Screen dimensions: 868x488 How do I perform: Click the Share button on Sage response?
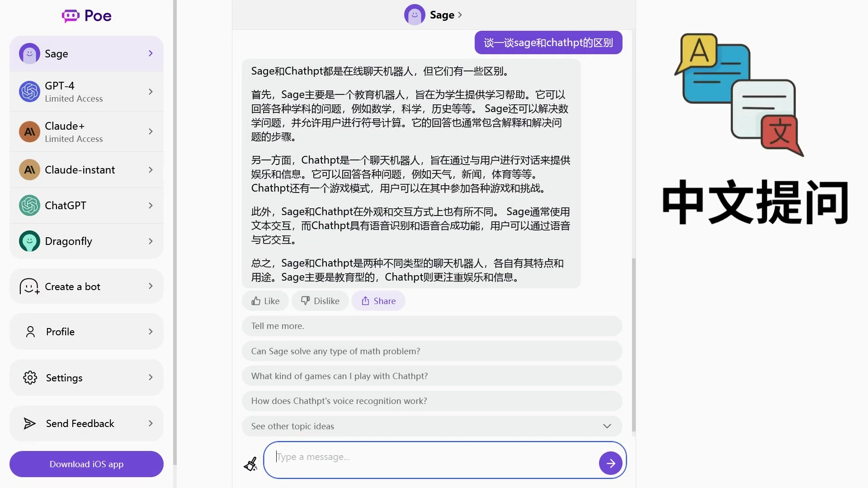[x=378, y=300]
